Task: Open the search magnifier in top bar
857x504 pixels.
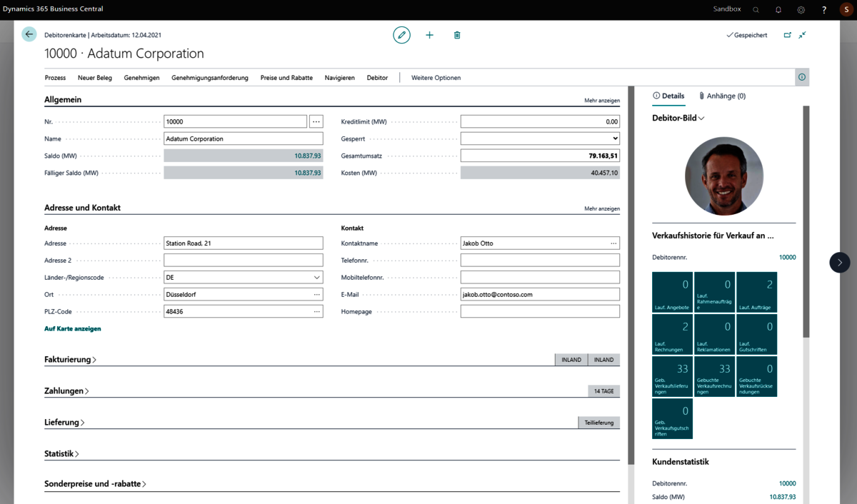Action: (756, 10)
